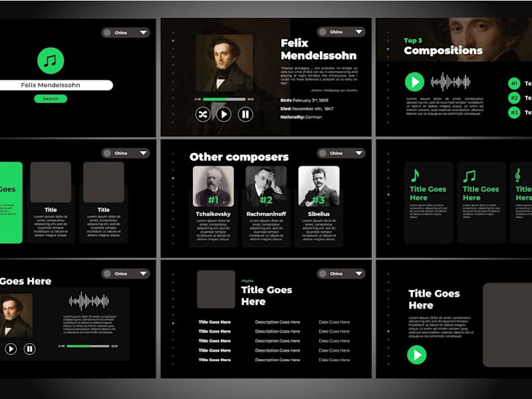Screen dimensions: 532x399
Task: Click green #2 on Rachmaninoff's photo
Action: click(x=266, y=200)
